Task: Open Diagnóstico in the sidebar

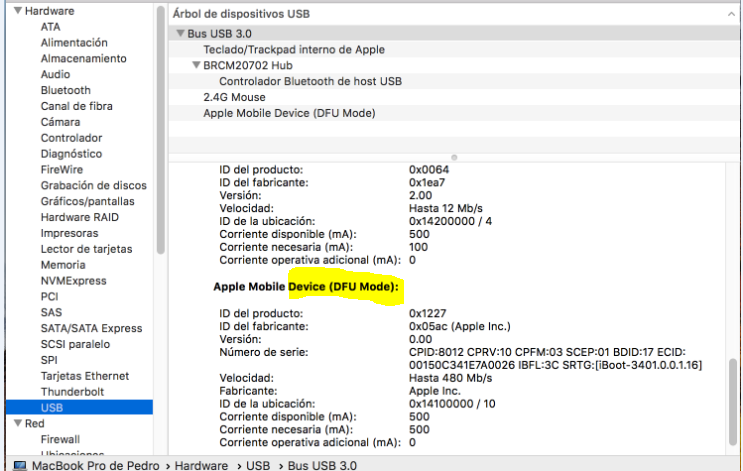Action: point(71,154)
